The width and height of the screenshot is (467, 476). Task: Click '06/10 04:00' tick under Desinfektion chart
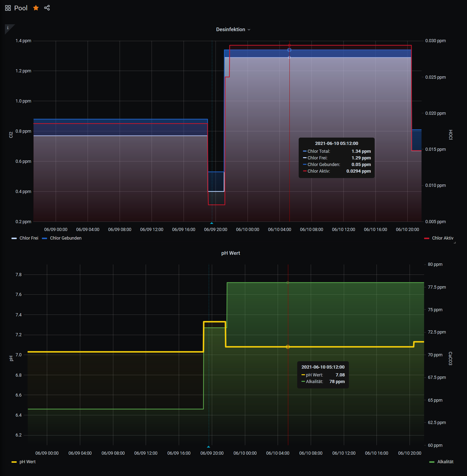click(x=280, y=230)
